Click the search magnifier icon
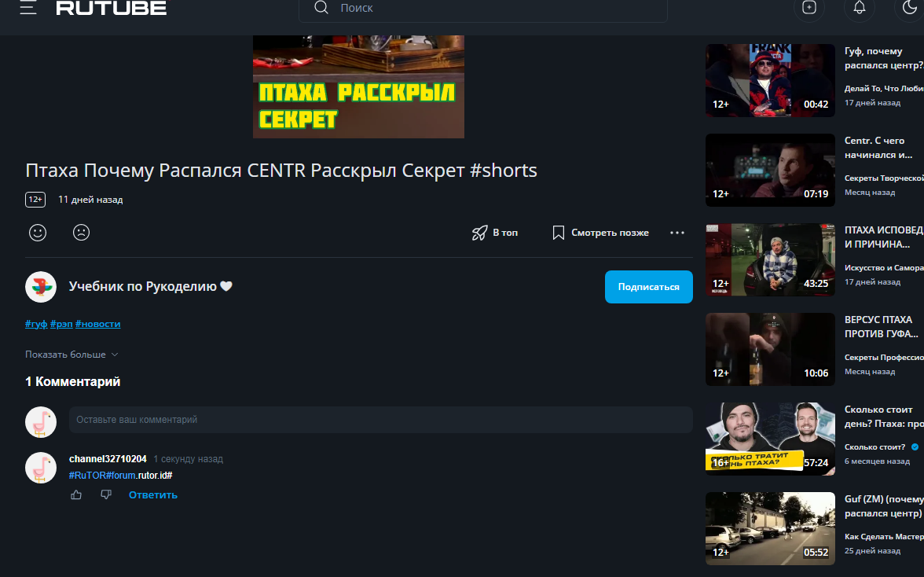 tap(321, 8)
